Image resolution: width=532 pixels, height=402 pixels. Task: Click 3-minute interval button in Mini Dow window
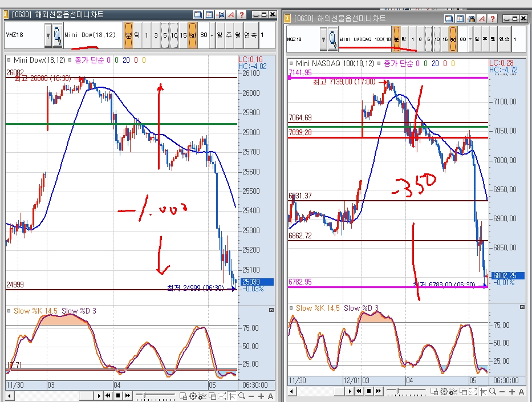(156, 35)
